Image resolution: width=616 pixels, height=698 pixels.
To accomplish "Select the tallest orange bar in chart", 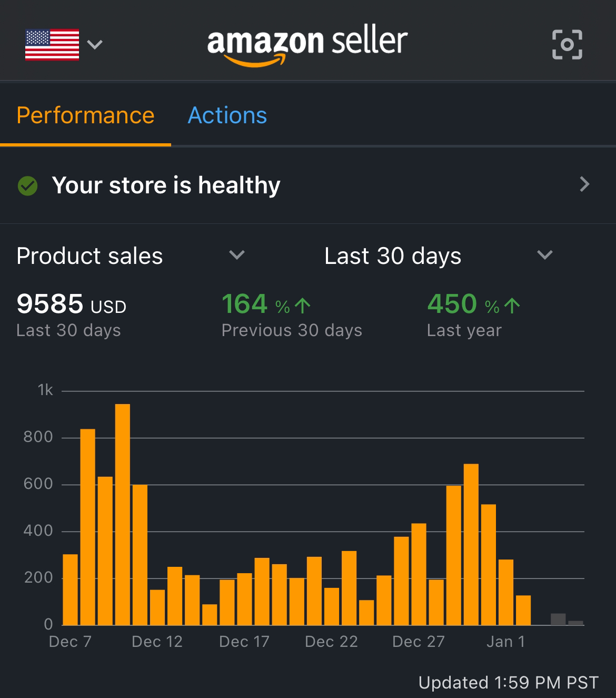I will 123,515.
